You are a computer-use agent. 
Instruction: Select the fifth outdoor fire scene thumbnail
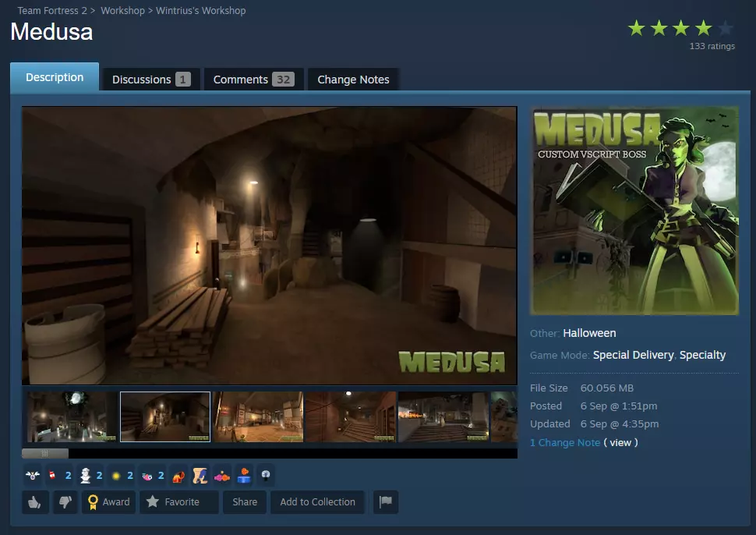pos(443,416)
